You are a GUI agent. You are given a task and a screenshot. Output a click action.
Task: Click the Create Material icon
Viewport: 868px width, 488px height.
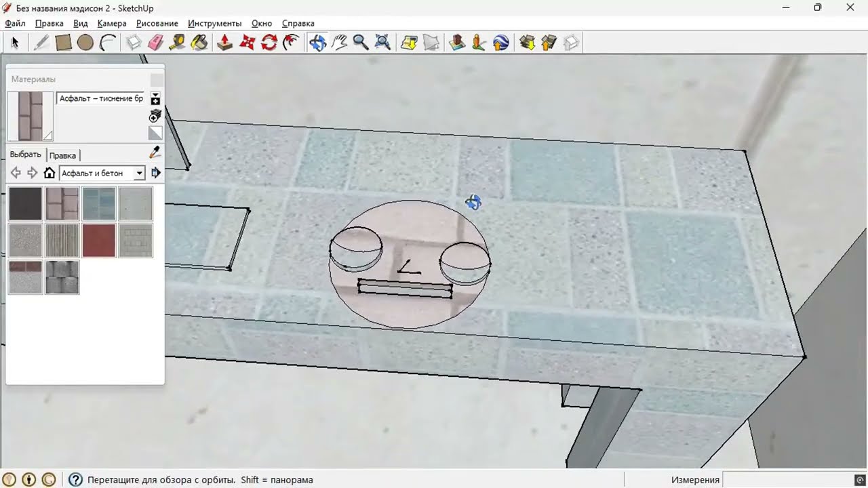coord(155,115)
